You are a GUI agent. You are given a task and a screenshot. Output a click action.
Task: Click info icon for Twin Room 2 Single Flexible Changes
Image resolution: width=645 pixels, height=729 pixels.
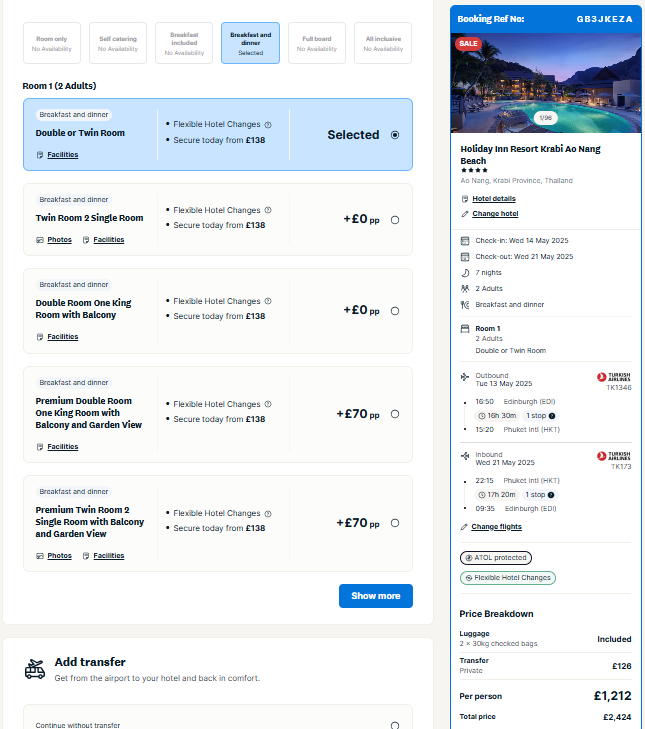tap(268, 210)
